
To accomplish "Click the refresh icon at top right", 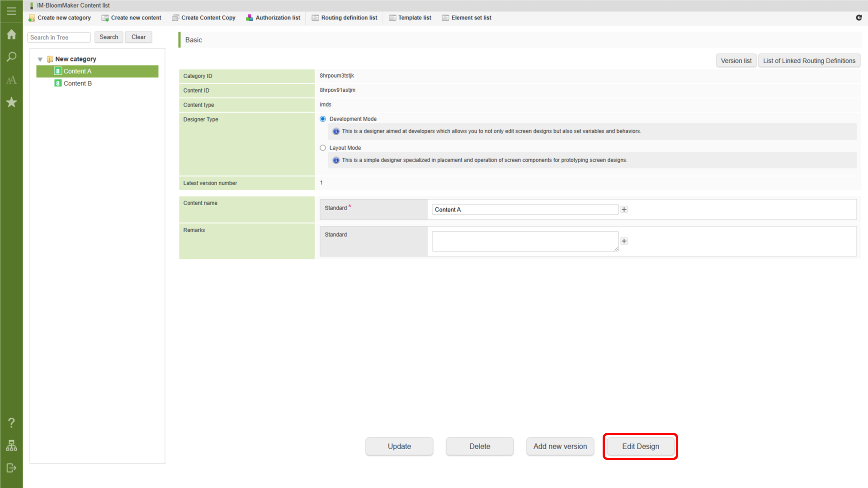I will click(859, 18).
